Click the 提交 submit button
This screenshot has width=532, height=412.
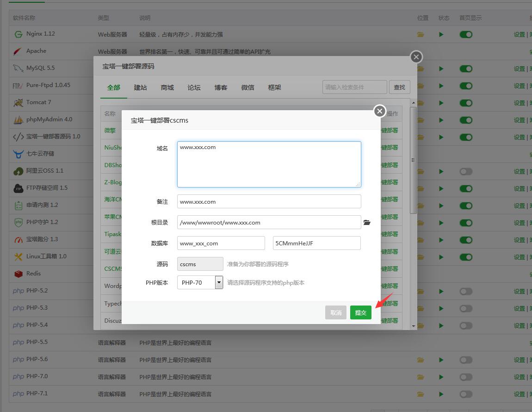[x=361, y=312]
